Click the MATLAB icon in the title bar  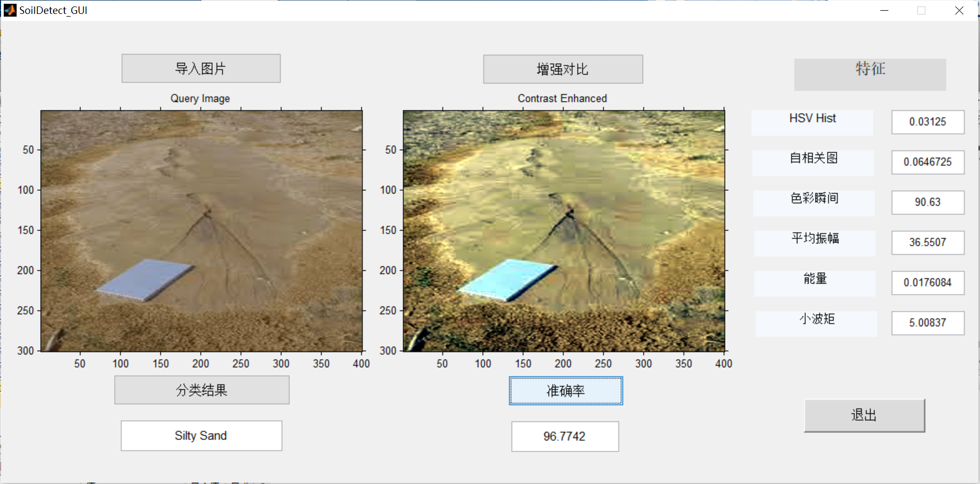tap(10, 10)
